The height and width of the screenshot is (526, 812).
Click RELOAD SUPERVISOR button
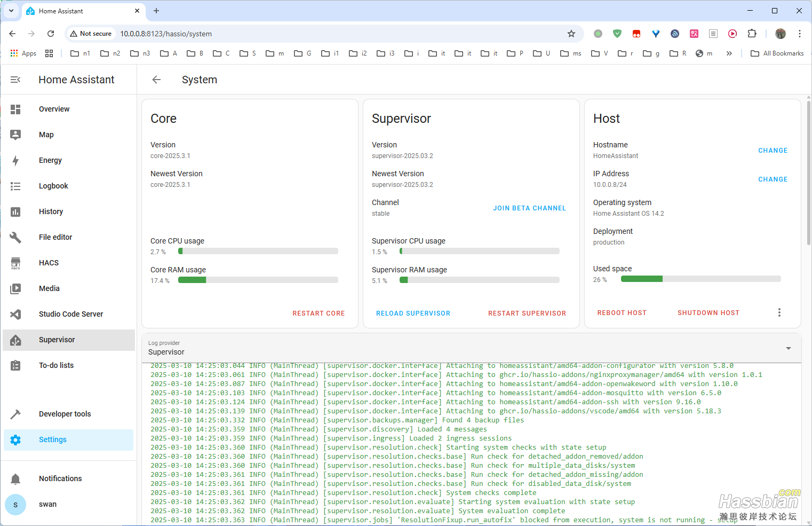point(413,313)
